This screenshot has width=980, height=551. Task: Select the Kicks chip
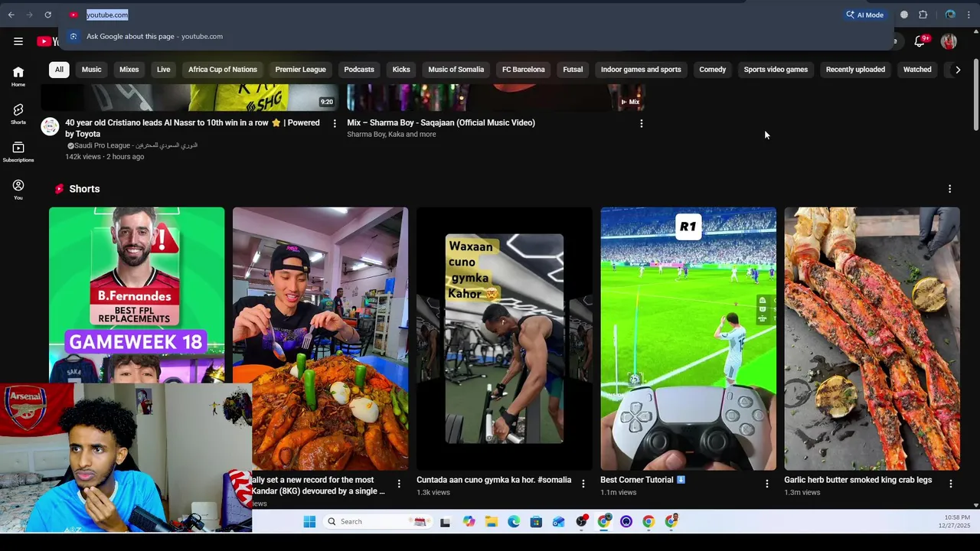401,70
